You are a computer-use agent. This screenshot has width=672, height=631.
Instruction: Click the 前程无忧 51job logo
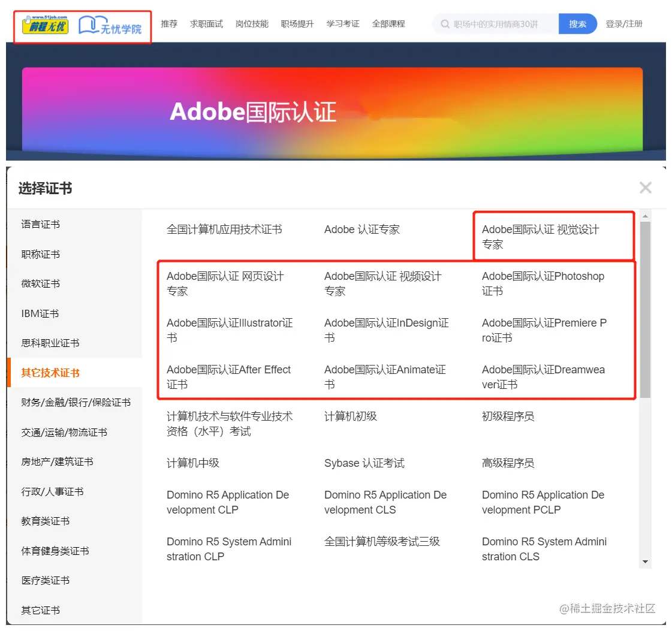46,26
